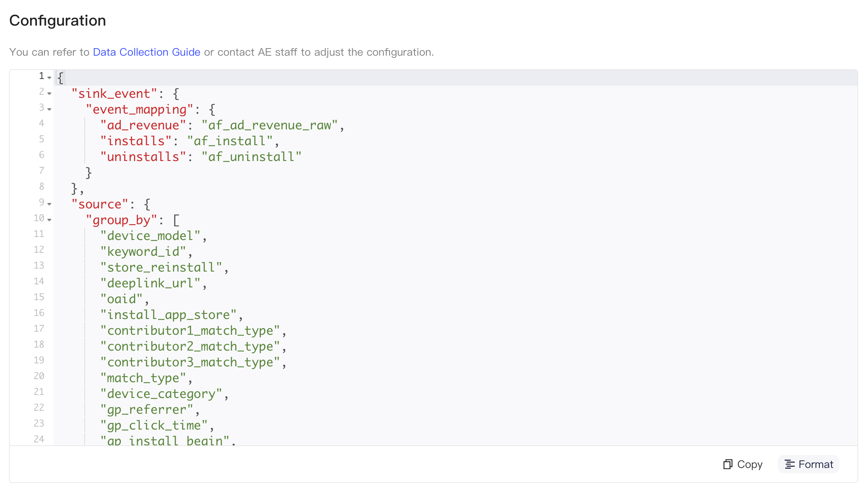Click the "af_uninstall" value
This screenshot has height=492, width=868.
pos(251,156)
